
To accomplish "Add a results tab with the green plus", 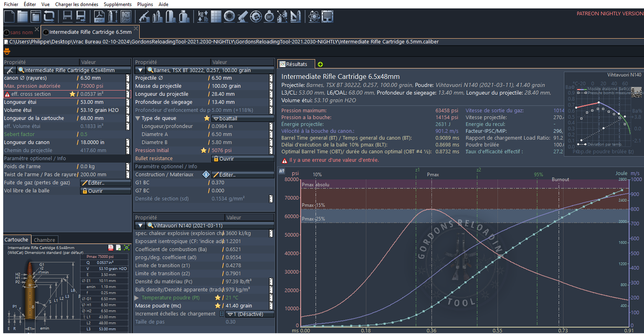I will [x=320, y=64].
